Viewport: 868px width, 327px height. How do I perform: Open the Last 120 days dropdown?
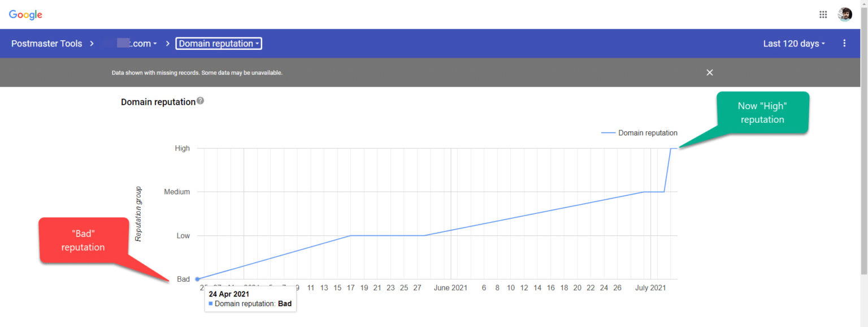pos(793,44)
